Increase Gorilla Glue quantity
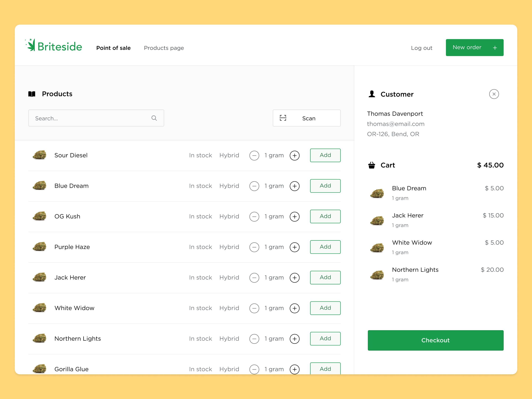Image resolution: width=532 pixels, height=399 pixels. 295,369
